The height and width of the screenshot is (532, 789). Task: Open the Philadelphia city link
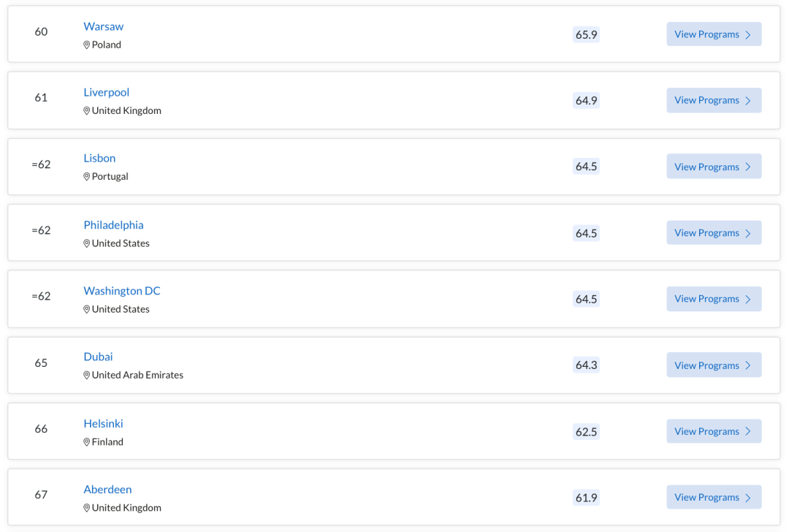tap(113, 225)
